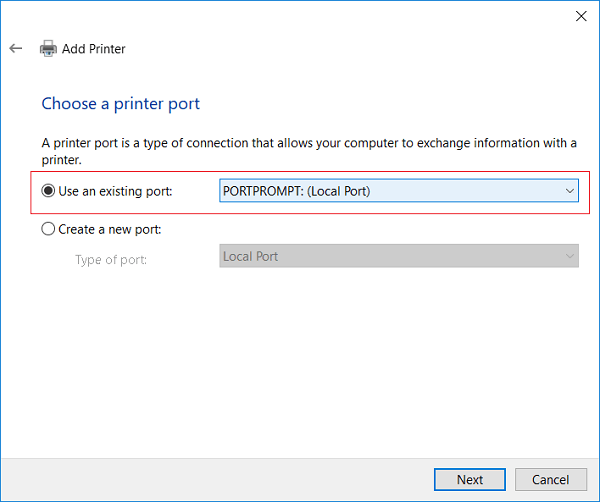Click the 'Type of port' Local Port dropdown

[398, 256]
